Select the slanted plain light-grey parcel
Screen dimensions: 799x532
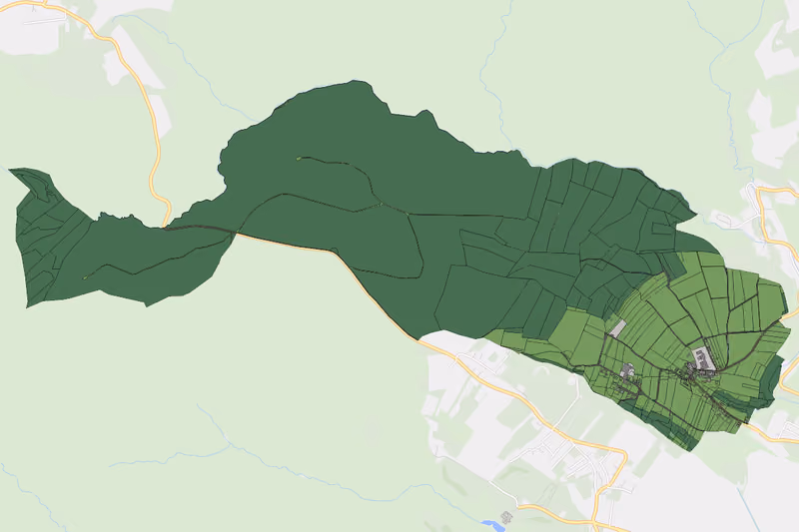click(617, 327)
